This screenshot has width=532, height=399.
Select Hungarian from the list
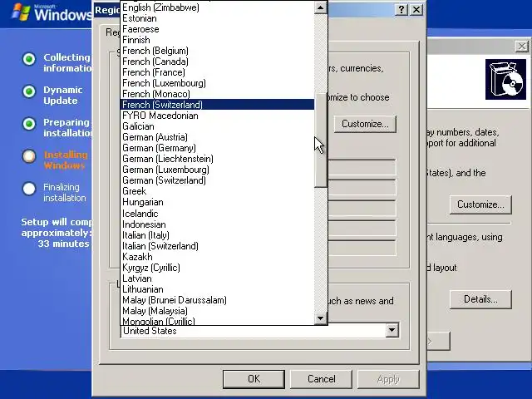coord(217,202)
